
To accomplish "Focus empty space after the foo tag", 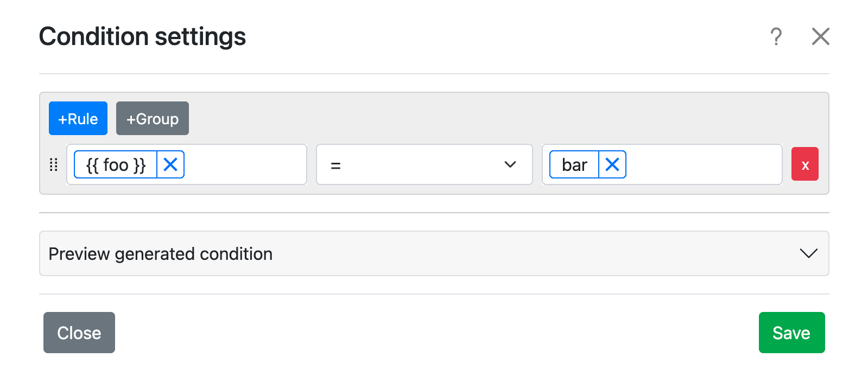I will point(244,164).
